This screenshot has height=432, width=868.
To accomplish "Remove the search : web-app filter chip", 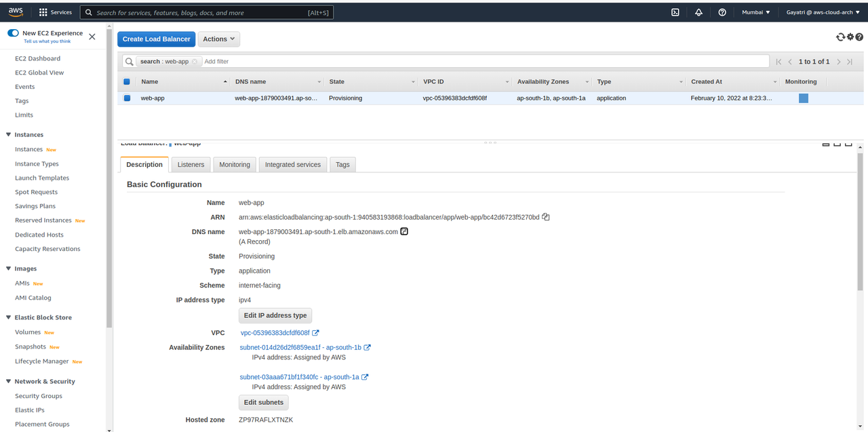I will pos(195,61).
